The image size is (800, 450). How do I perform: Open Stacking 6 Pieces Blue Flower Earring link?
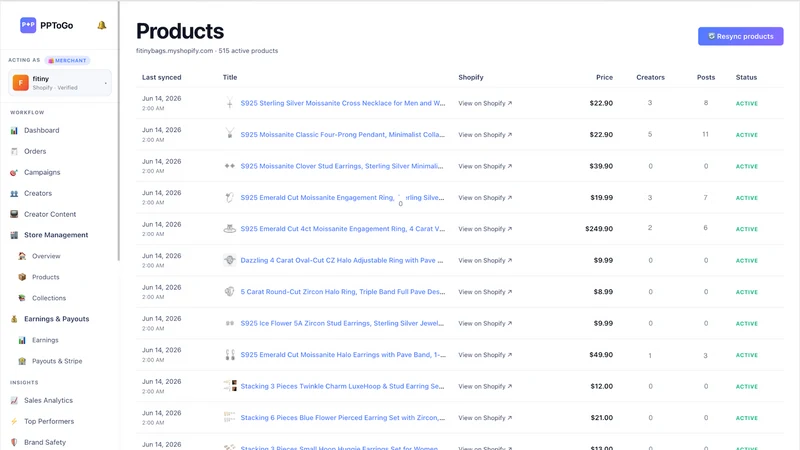pyautogui.click(x=342, y=418)
